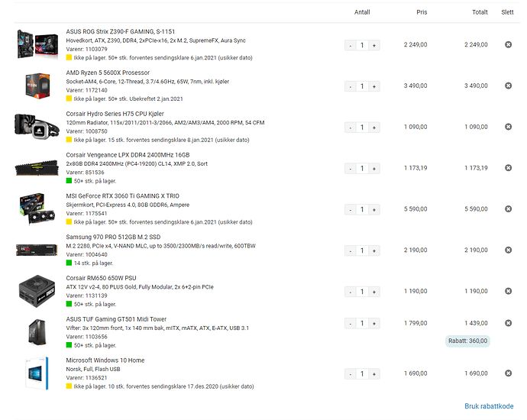
Task: Increase quantity of AMD Ryzen 5 5600X
Action: (374, 86)
